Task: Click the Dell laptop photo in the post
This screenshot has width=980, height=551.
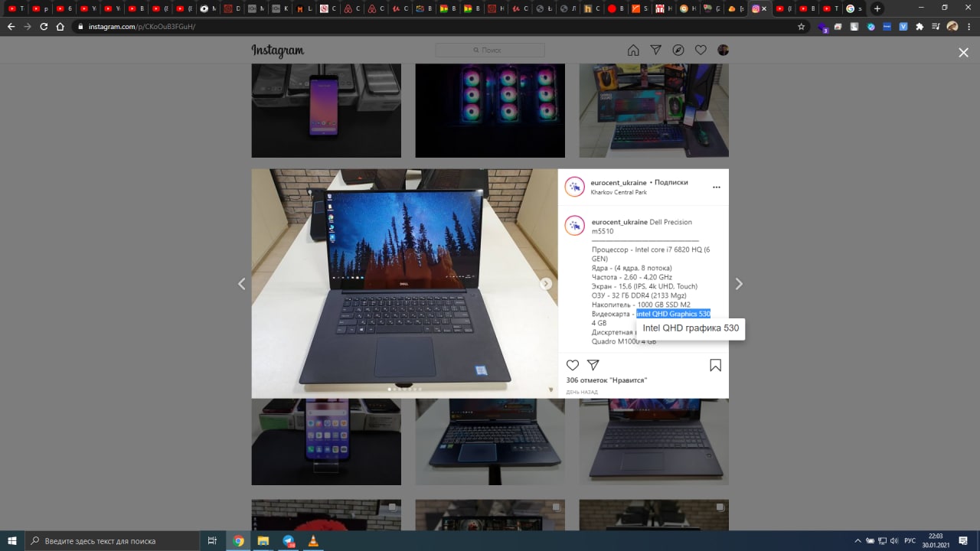Action: (404, 283)
